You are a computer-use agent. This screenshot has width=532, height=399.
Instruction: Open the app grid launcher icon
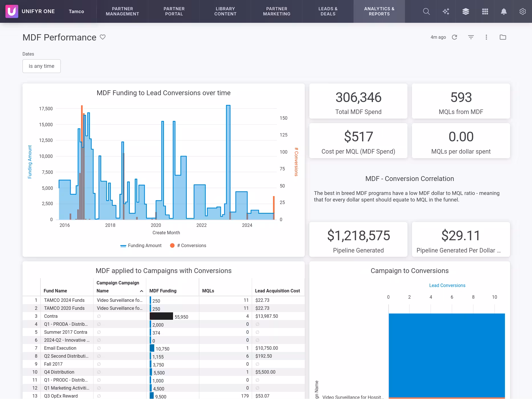pyautogui.click(x=485, y=11)
